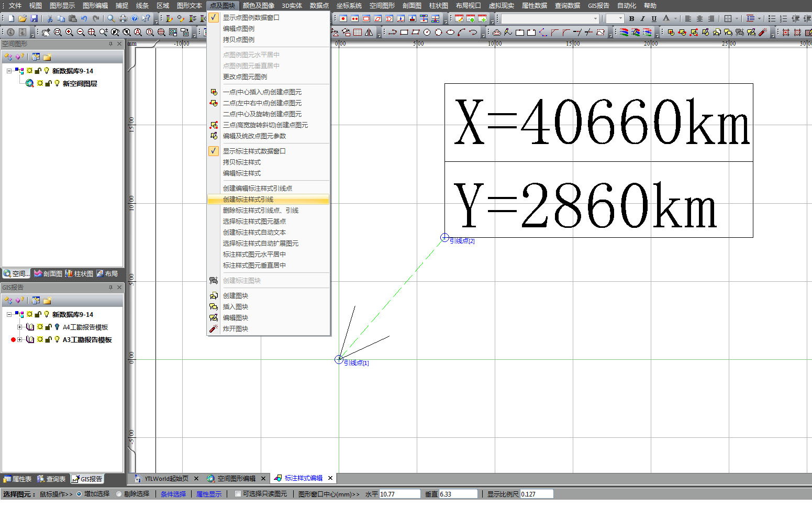812x507 pixels.
Task: Collapse 新数据库9-14 in 空间图形 panel
Action: point(9,71)
